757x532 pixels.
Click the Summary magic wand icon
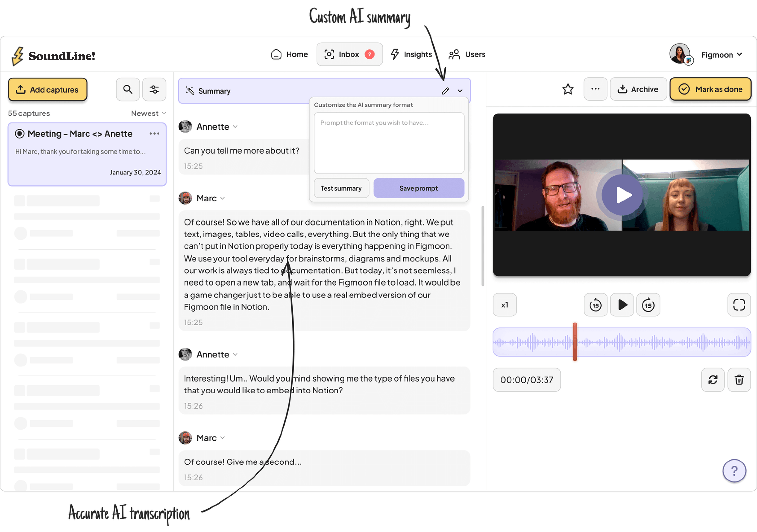(x=190, y=91)
